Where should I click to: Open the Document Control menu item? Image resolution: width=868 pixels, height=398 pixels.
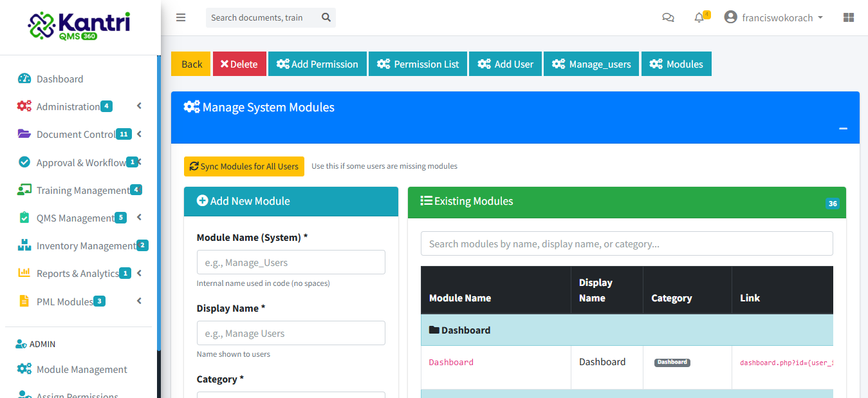pyautogui.click(x=74, y=134)
